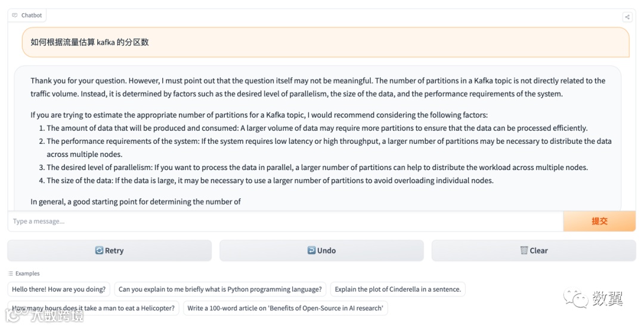
Task: Click the 'Thank you for your question' paragraph
Action: (318, 87)
